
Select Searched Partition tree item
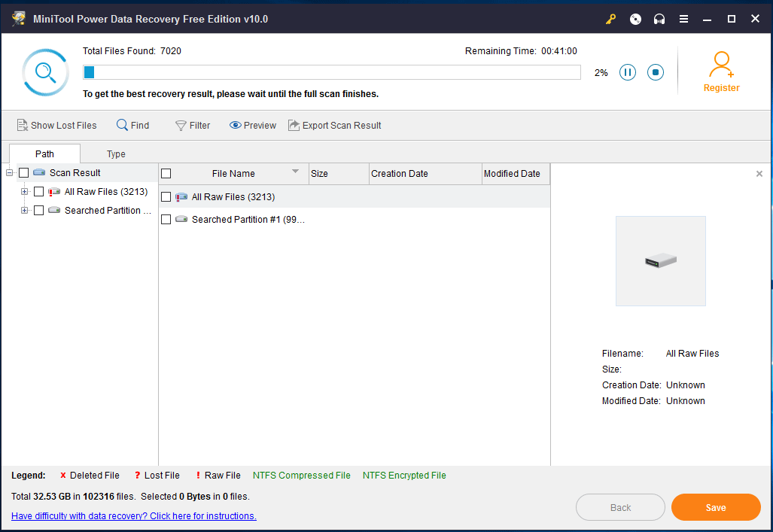click(108, 210)
